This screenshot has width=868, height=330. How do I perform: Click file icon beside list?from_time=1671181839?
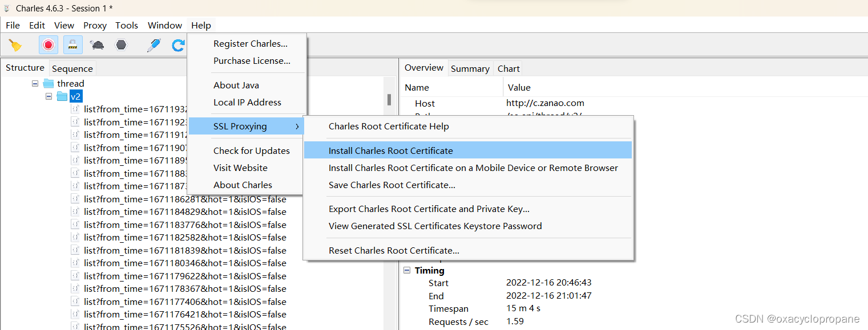click(75, 250)
